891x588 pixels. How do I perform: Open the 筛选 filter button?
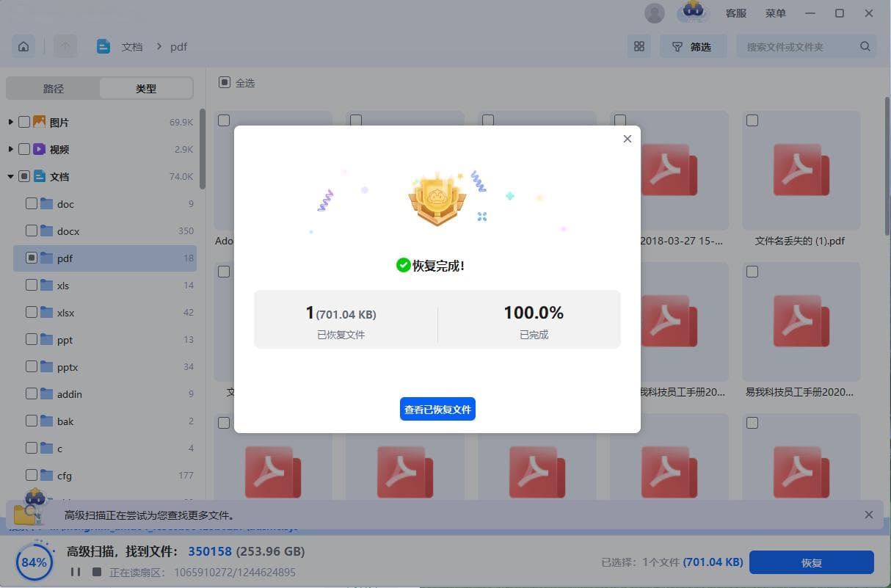click(693, 46)
